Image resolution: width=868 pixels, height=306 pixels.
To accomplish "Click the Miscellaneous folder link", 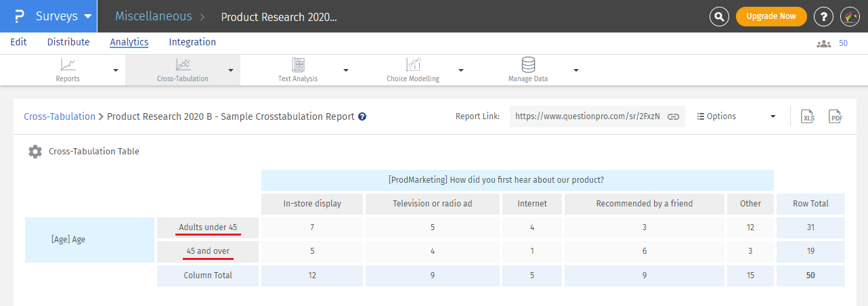I will click(153, 16).
